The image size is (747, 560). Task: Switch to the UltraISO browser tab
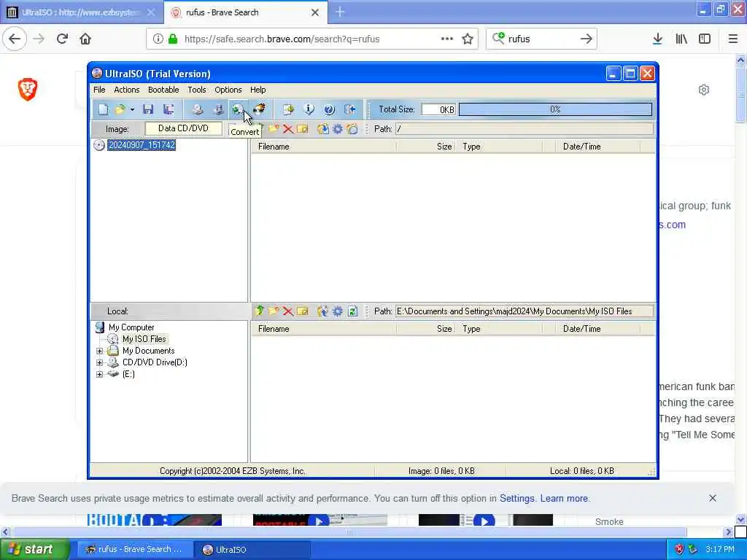point(81,12)
